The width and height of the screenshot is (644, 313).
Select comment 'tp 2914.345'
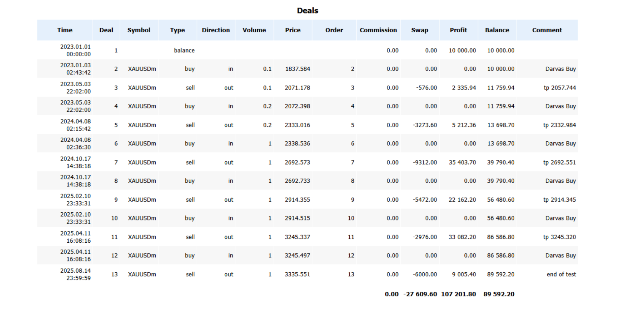[x=559, y=200]
